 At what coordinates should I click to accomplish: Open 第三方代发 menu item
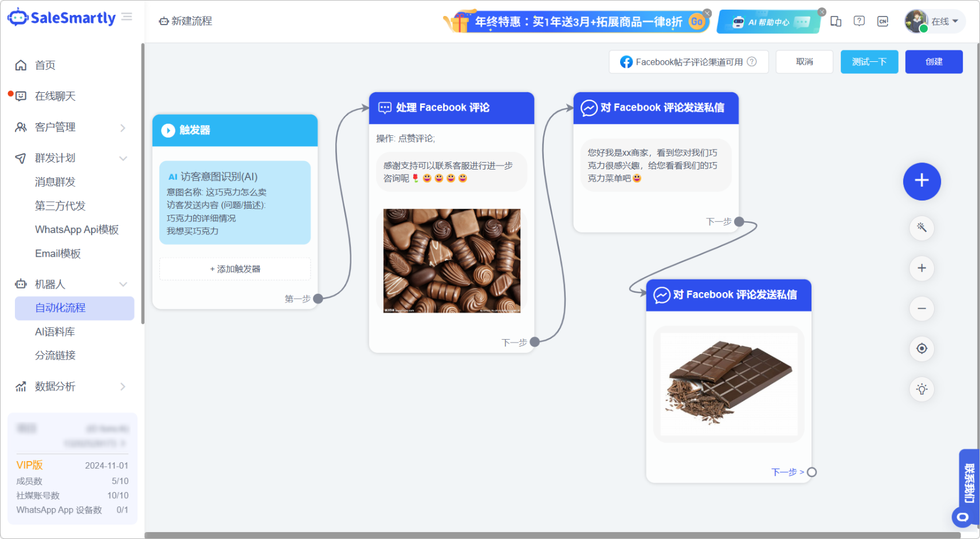point(60,206)
